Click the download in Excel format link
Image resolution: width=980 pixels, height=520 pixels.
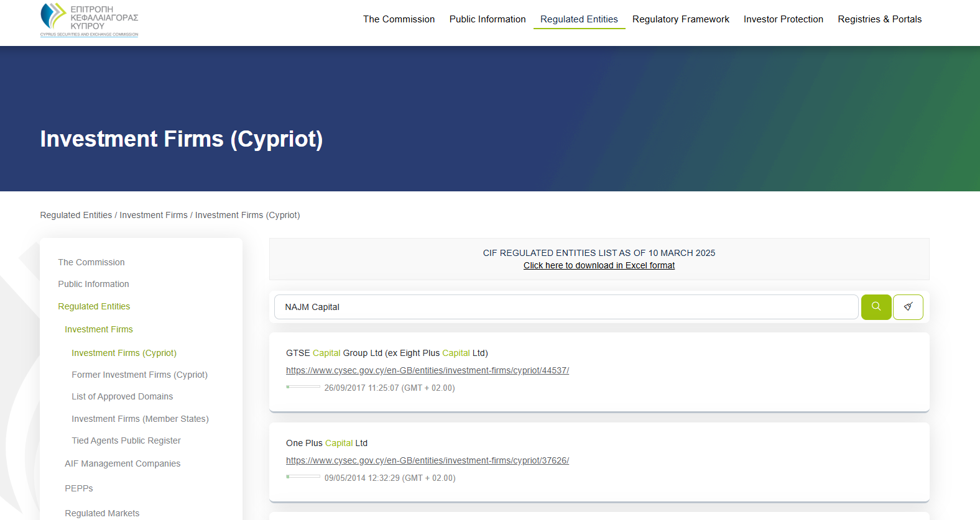[599, 265]
